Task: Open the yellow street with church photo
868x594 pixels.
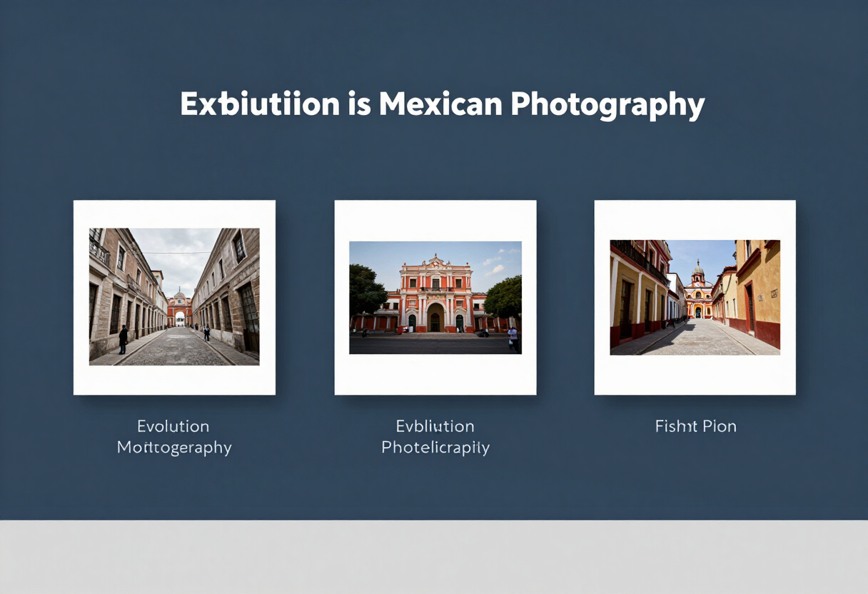Action: click(695, 297)
